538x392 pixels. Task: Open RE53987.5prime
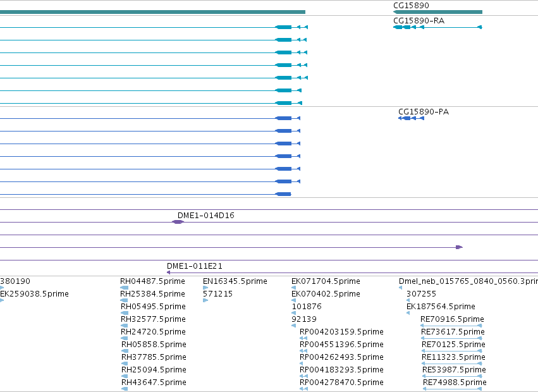454,370
